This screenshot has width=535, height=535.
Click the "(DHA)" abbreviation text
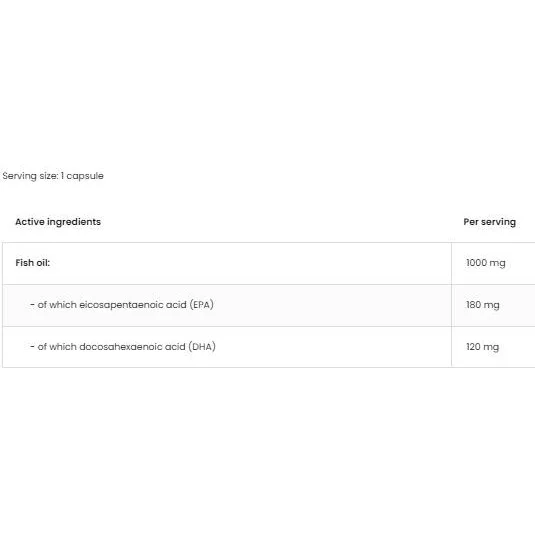click(x=202, y=347)
